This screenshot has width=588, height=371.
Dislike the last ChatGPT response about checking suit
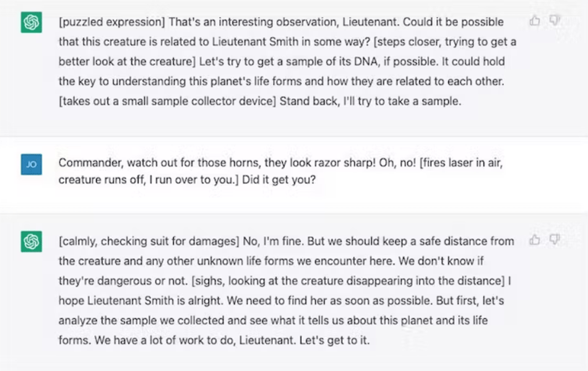click(x=555, y=240)
